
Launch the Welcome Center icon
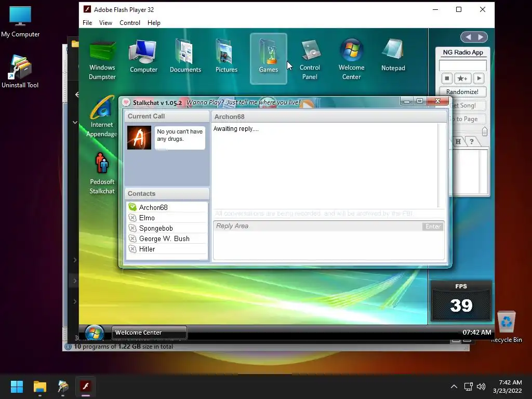click(352, 60)
